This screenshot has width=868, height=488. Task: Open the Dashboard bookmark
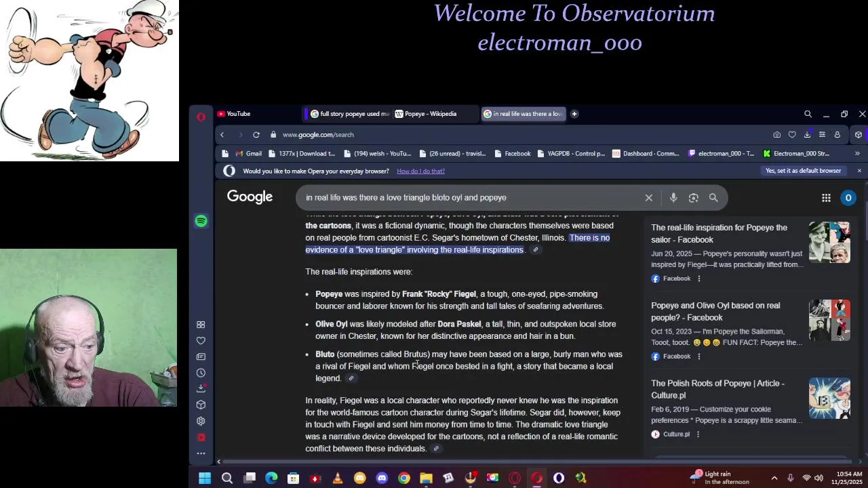pos(646,154)
